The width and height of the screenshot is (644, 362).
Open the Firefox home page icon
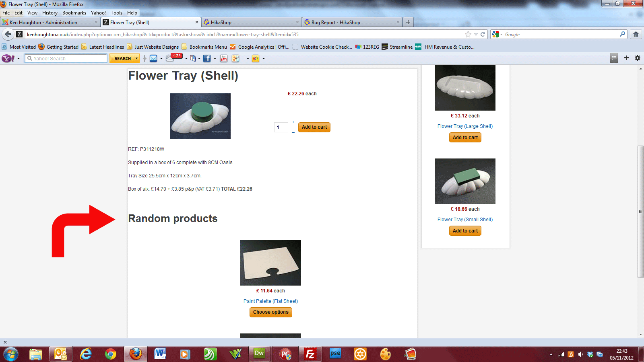point(636,34)
